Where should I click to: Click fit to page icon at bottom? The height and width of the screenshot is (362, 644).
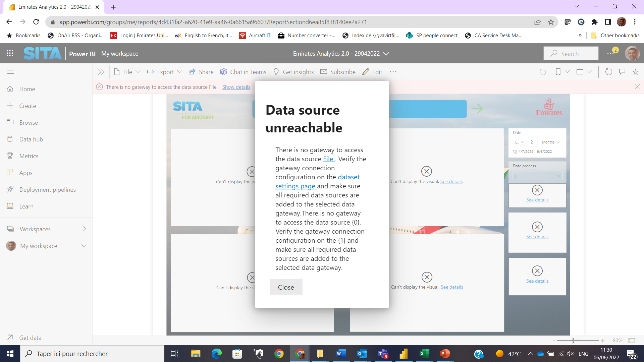pos(632,341)
